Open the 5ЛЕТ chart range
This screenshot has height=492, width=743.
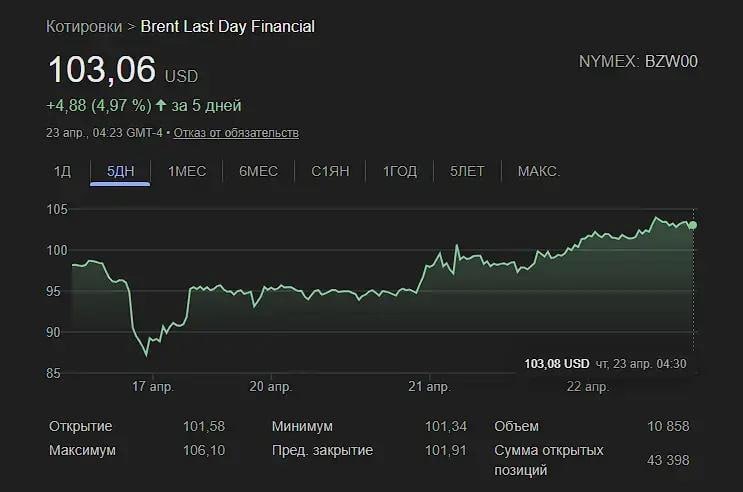tap(467, 172)
